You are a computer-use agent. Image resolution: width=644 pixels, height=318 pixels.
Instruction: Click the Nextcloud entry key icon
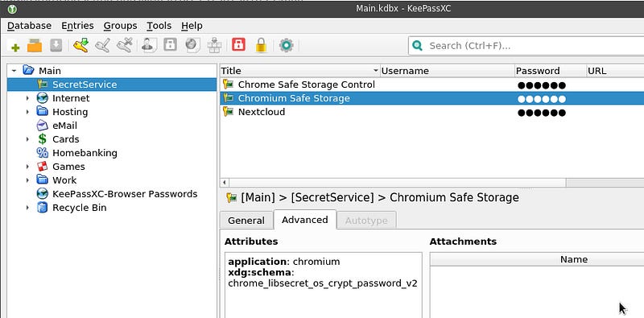[228, 112]
